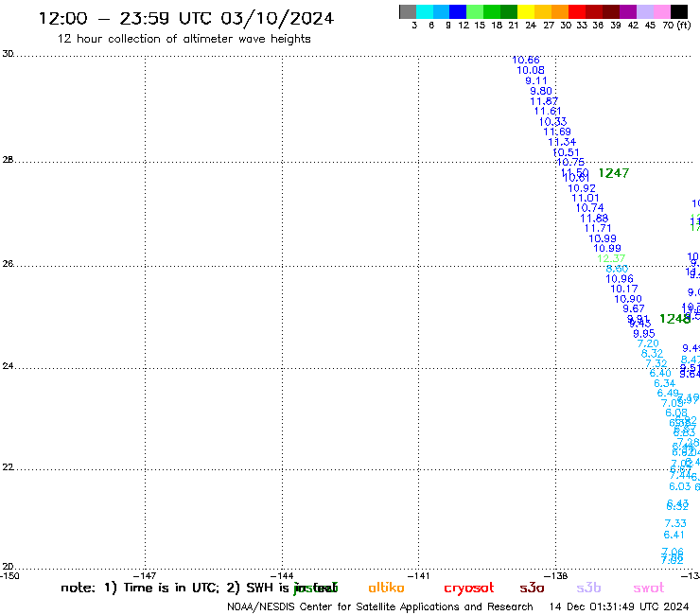
Task: Click the wave height value 10.66
Action: pos(525,60)
